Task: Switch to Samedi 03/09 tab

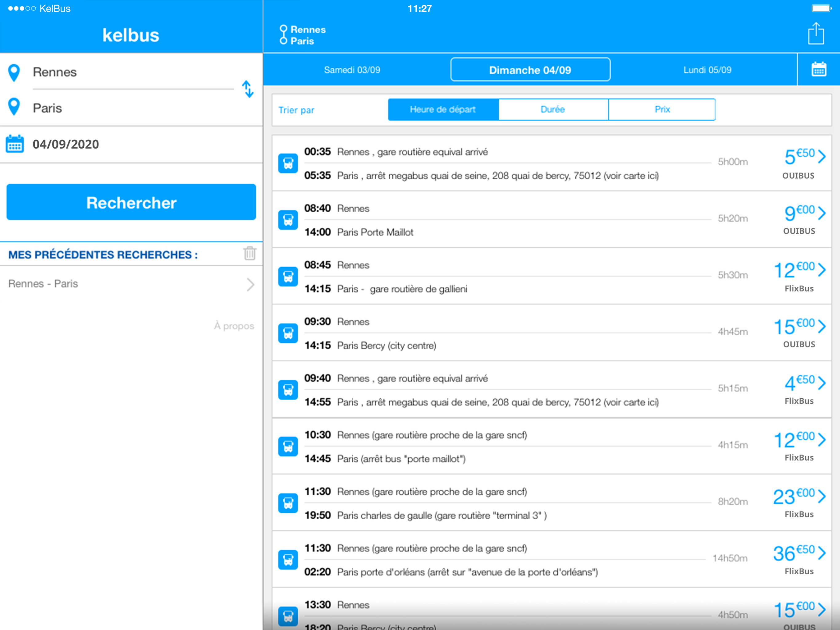Action: click(x=352, y=70)
